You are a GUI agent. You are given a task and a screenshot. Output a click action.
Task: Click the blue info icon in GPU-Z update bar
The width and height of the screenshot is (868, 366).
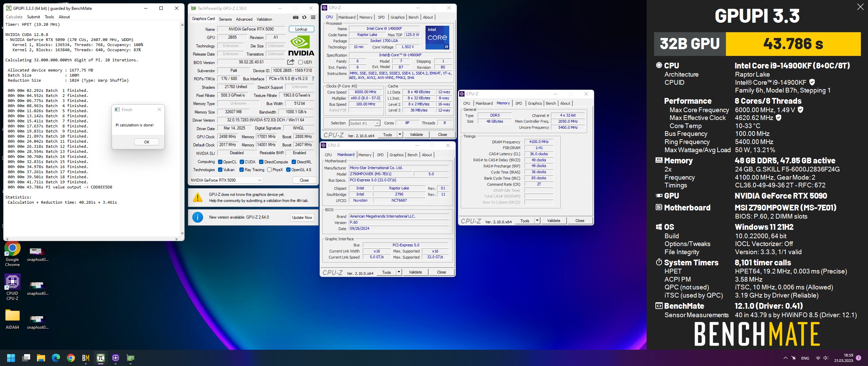coord(198,217)
